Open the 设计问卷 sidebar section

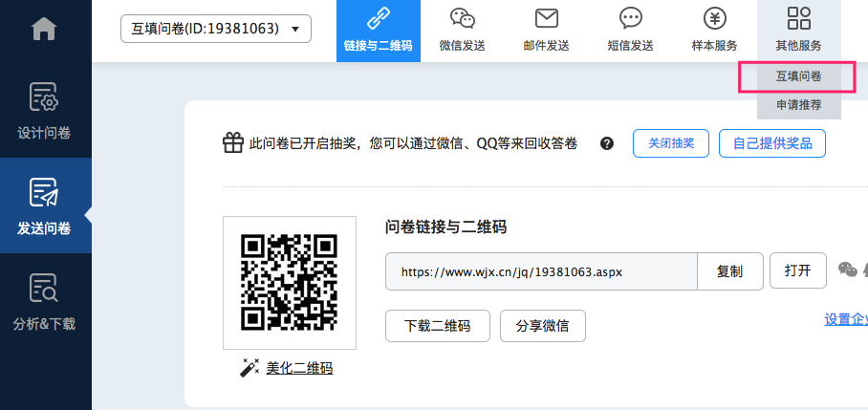click(44, 110)
